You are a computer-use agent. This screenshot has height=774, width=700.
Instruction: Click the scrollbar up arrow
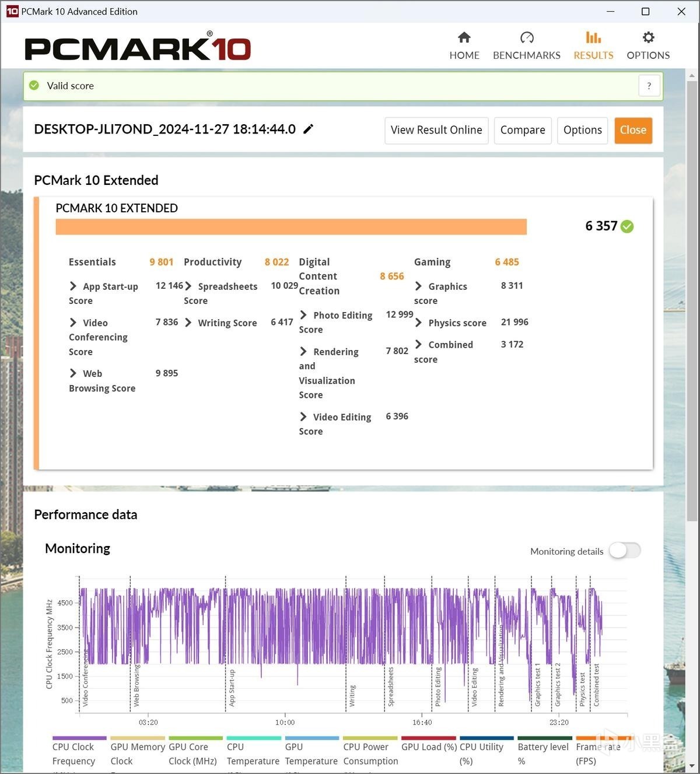tap(692, 75)
